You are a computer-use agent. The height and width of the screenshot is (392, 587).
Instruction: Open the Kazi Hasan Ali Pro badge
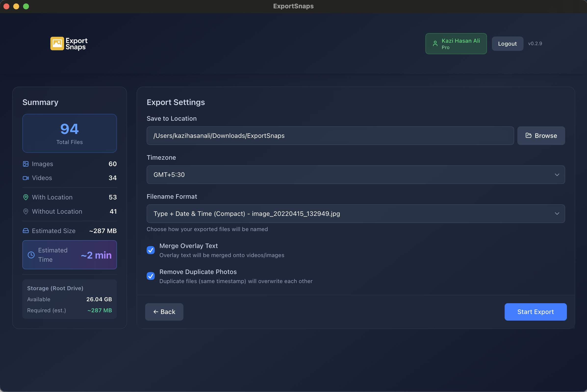[x=456, y=43]
